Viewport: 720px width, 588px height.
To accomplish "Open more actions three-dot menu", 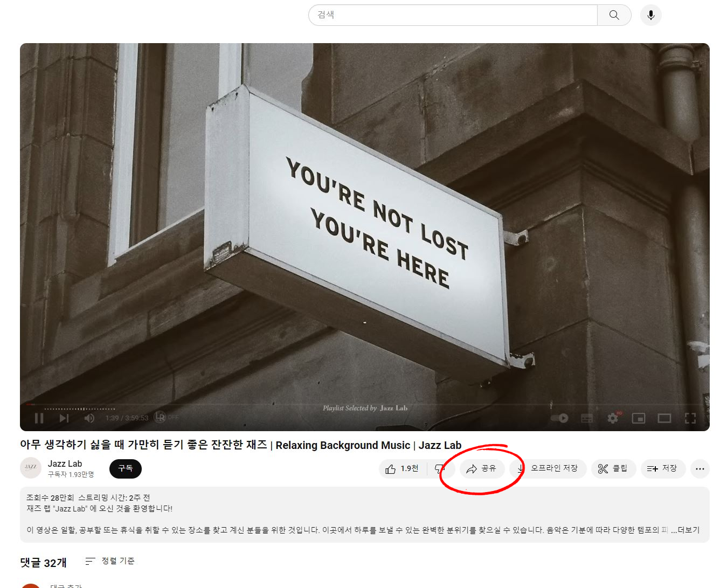I will [x=700, y=469].
